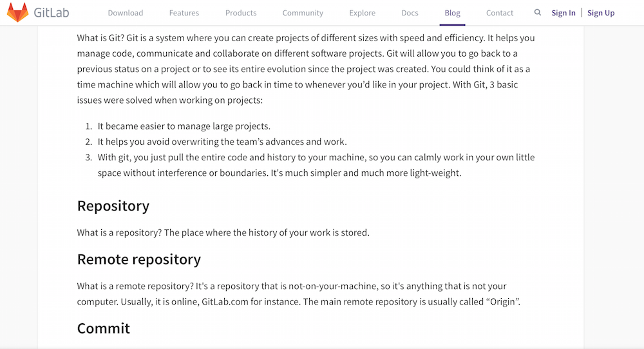This screenshot has width=644, height=349.
Task: Click the Sign Up link
Action: click(601, 13)
